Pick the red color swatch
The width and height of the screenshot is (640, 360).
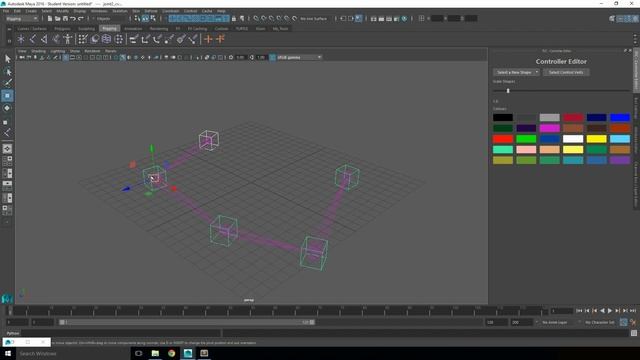pyautogui.click(x=503, y=139)
